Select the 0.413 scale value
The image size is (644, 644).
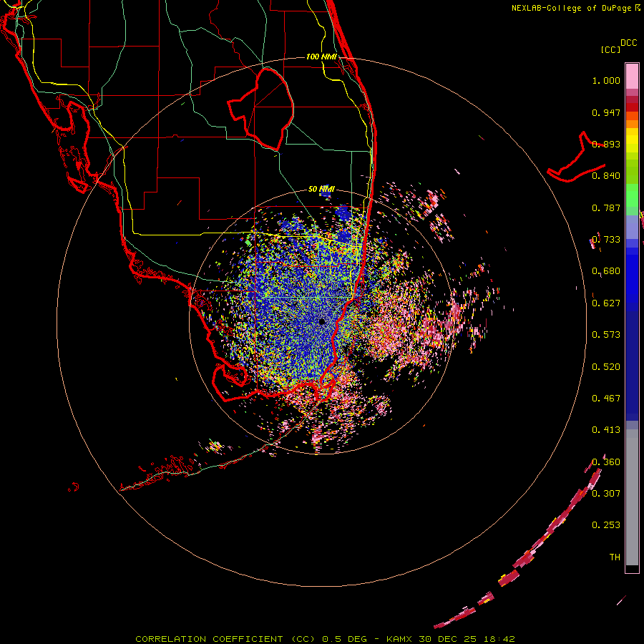[x=606, y=430]
